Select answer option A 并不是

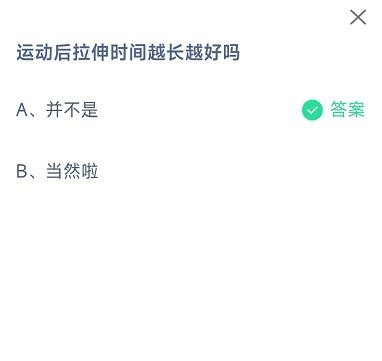[x=57, y=110]
